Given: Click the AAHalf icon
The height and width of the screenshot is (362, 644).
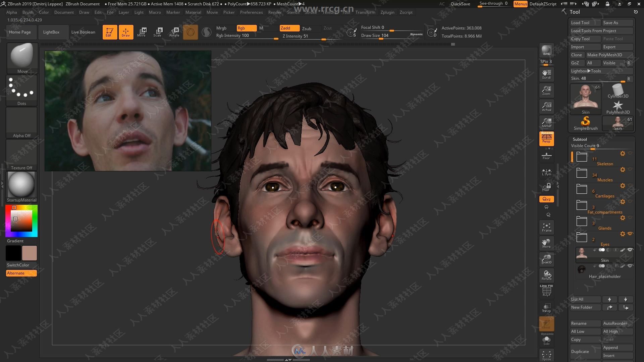Looking at the screenshot, I should click(546, 123).
